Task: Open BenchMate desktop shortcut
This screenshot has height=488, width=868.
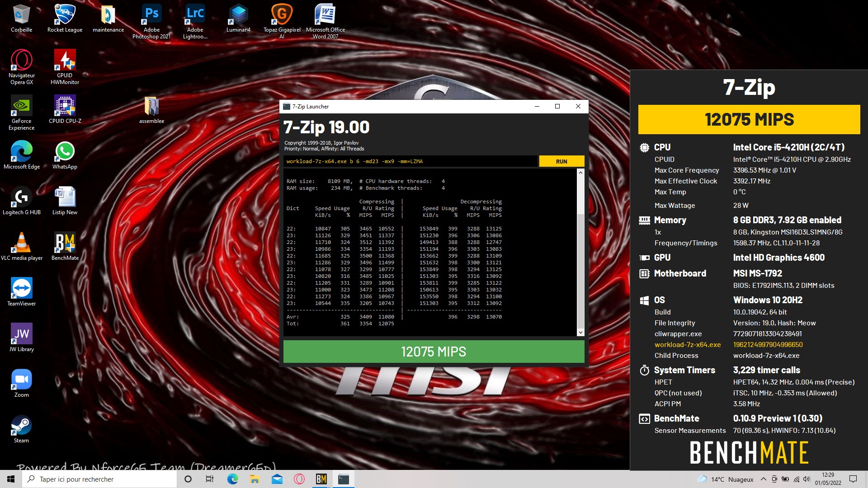Action: tap(65, 246)
